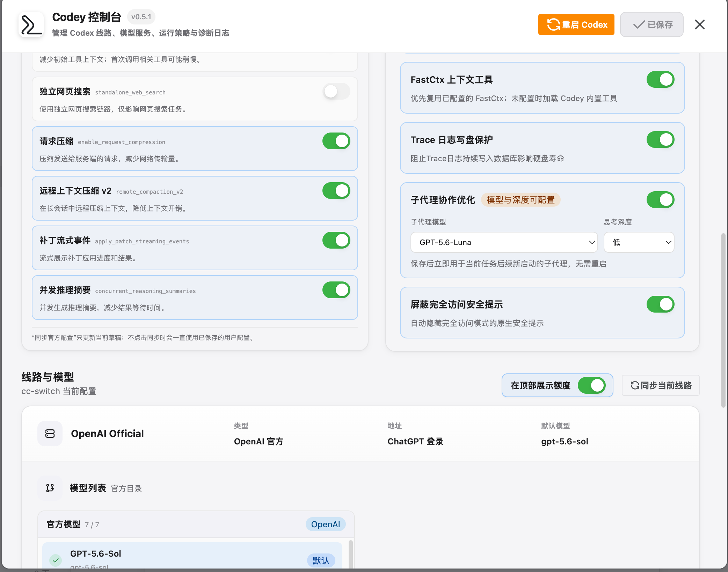
Task: Disable the 请求压缩 switch
Action: click(336, 141)
